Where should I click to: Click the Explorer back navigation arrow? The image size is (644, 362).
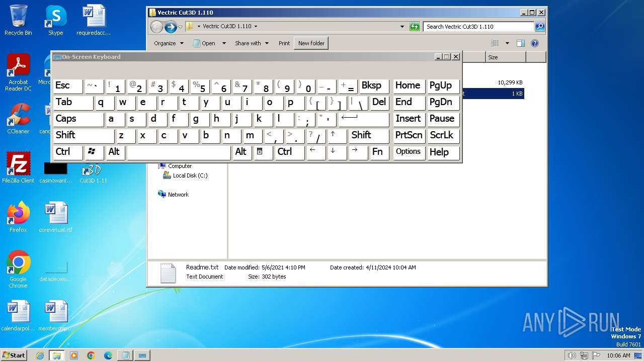[156, 27]
